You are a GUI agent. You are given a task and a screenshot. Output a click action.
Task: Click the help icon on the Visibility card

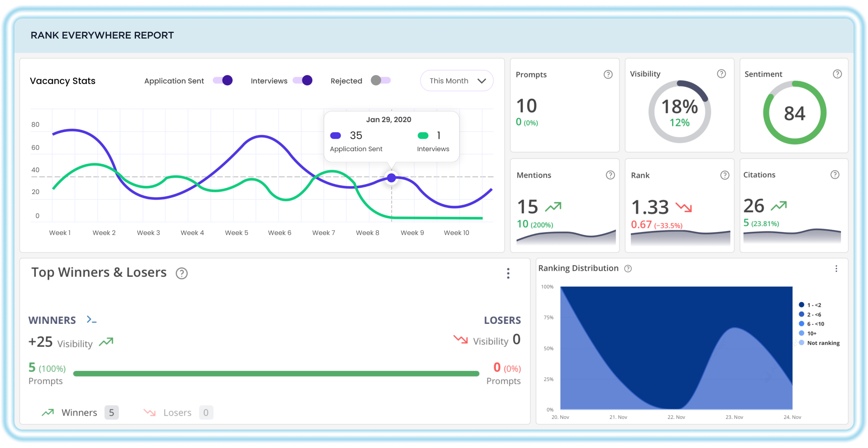click(722, 73)
